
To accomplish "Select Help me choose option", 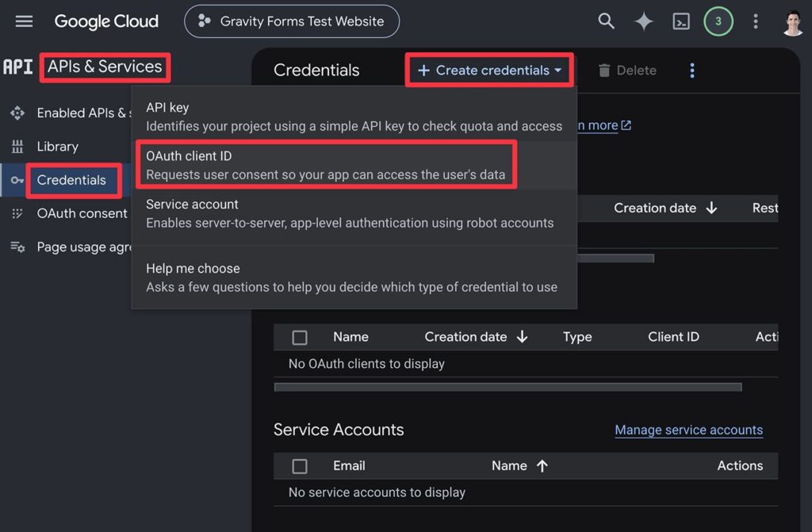I will [354, 277].
